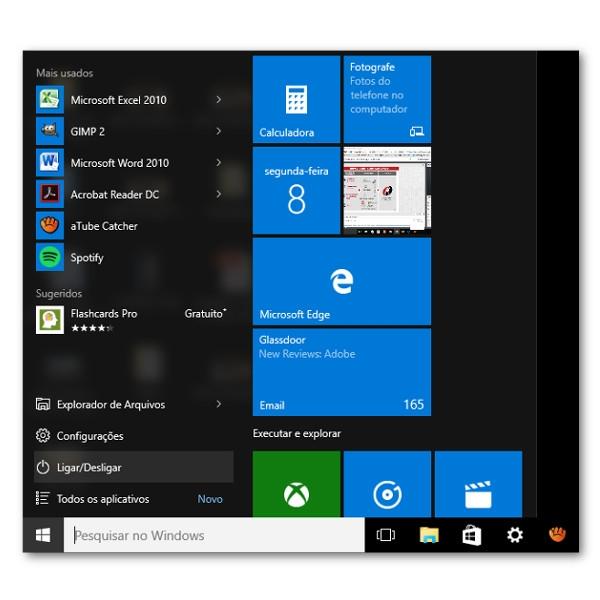Open Settings gear in the taskbar

coord(515,535)
